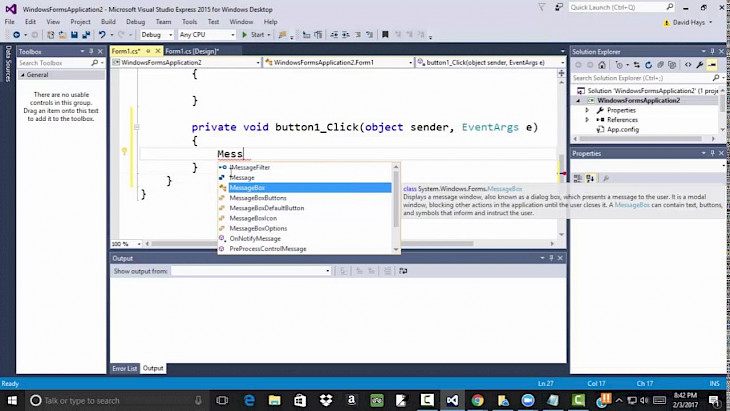Click the Decrease Line Indent toolbar icon
This screenshot has width=730, height=411.
click(334, 35)
